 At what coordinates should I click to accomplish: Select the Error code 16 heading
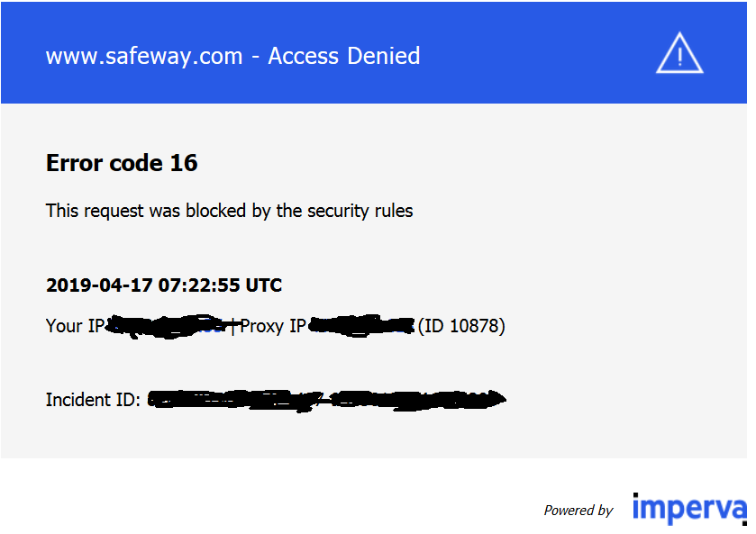[122, 163]
